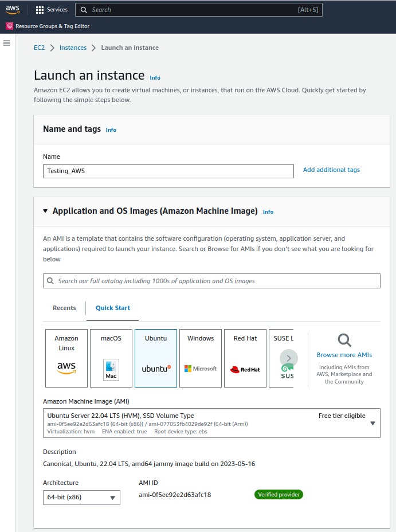Click Browse more AMIs link
Screen dimensions: 396x532
click(344, 355)
